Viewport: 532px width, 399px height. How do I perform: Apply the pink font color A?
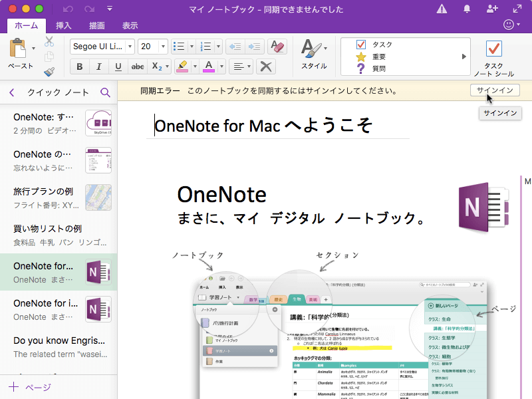pyautogui.click(x=209, y=66)
